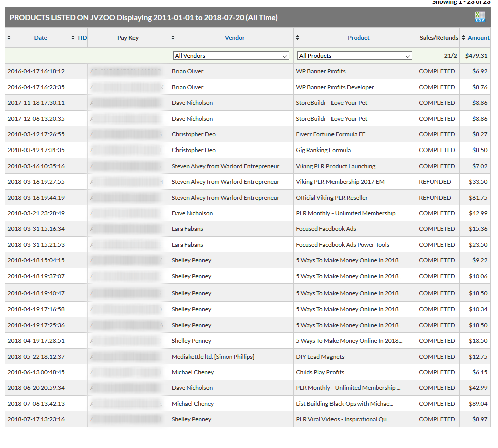Click date 2018-04-18 15:04:15

(36, 260)
